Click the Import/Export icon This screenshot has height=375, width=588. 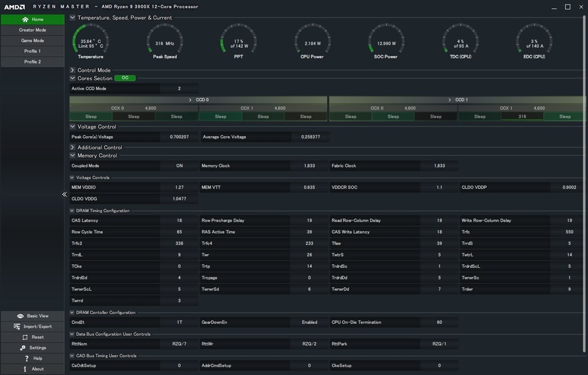[x=17, y=326]
